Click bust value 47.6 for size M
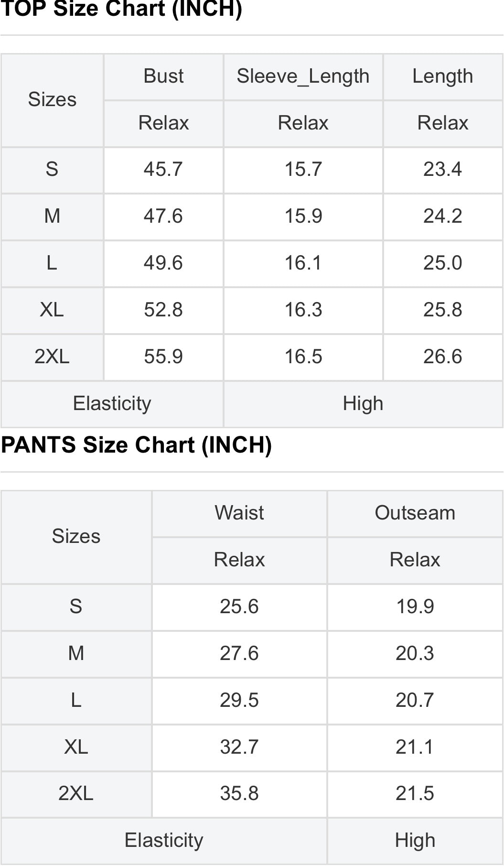The height and width of the screenshot is (866, 504). [163, 216]
